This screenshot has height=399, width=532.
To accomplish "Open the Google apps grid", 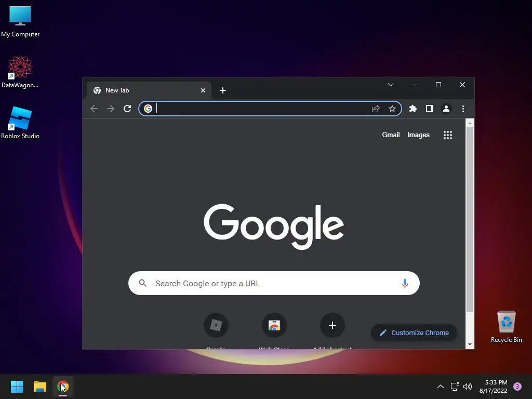I will (448, 135).
